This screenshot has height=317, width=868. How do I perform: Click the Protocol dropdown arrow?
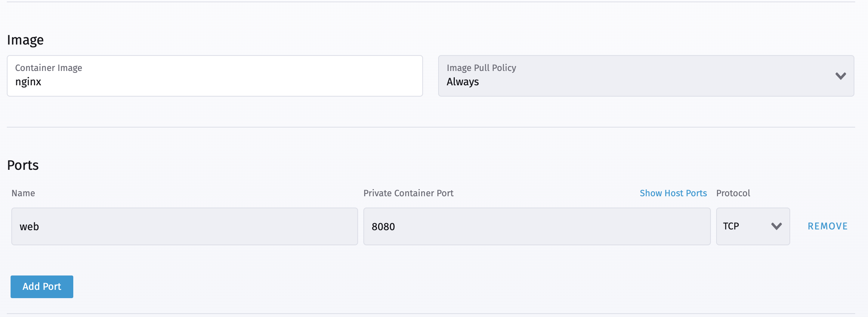click(x=777, y=226)
